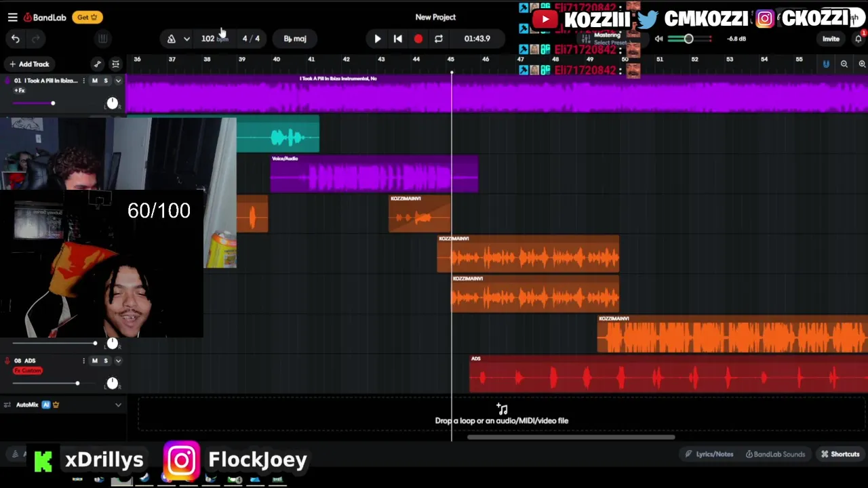Solo the 08 ADS track

click(x=106, y=361)
